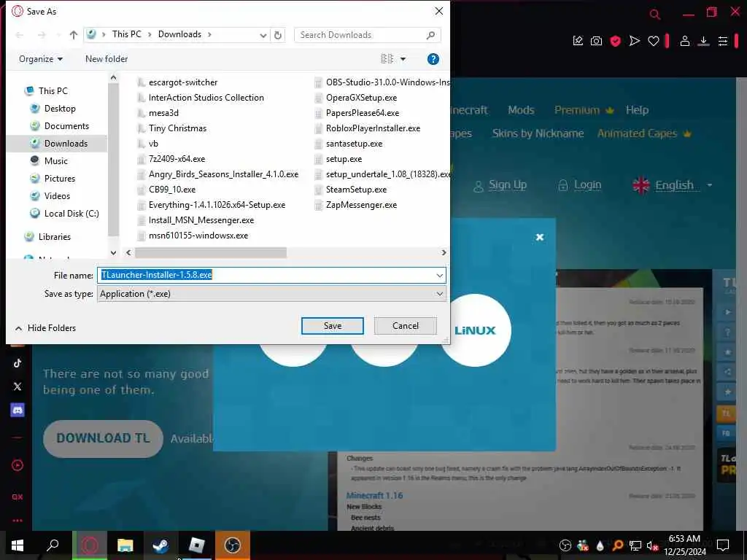Open the blue Help icon in dialog

pos(433,59)
